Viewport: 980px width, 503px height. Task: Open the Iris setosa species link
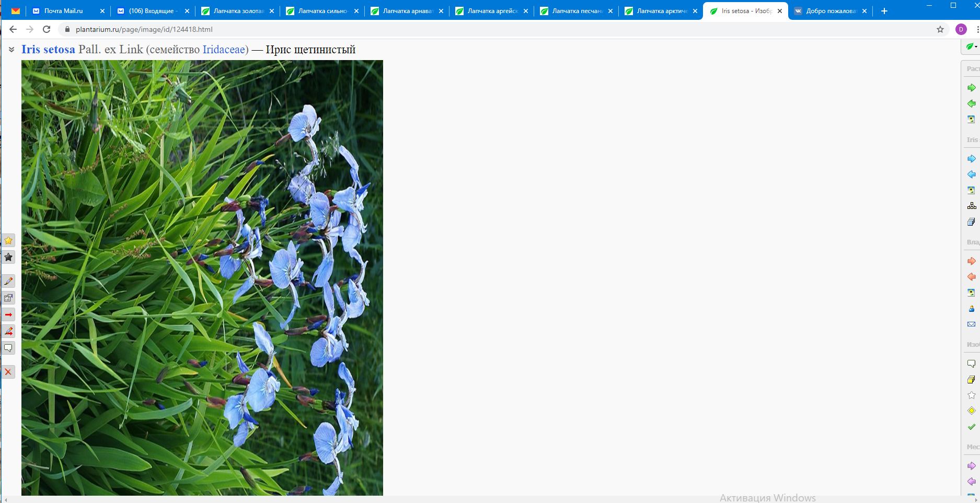(x=48, y=50)
